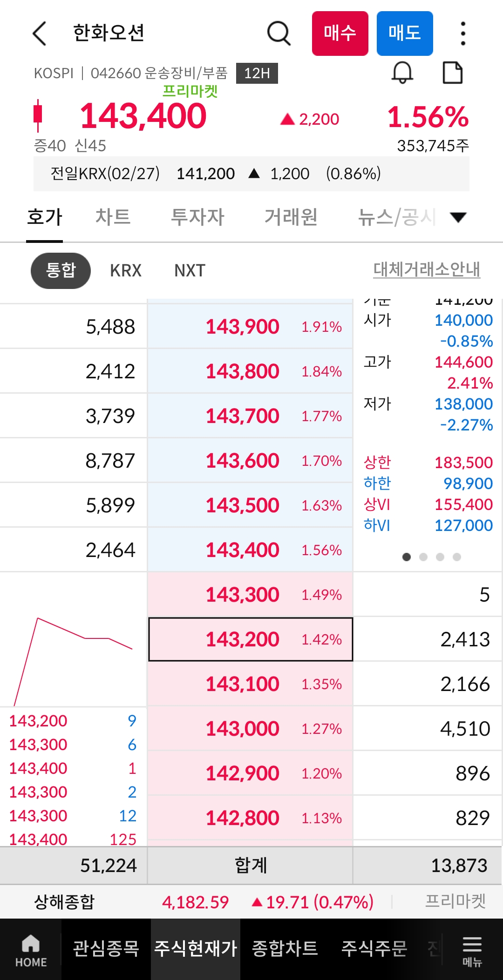Switch to the 차트 tab

pyautogui.click(x=113, y=217)
